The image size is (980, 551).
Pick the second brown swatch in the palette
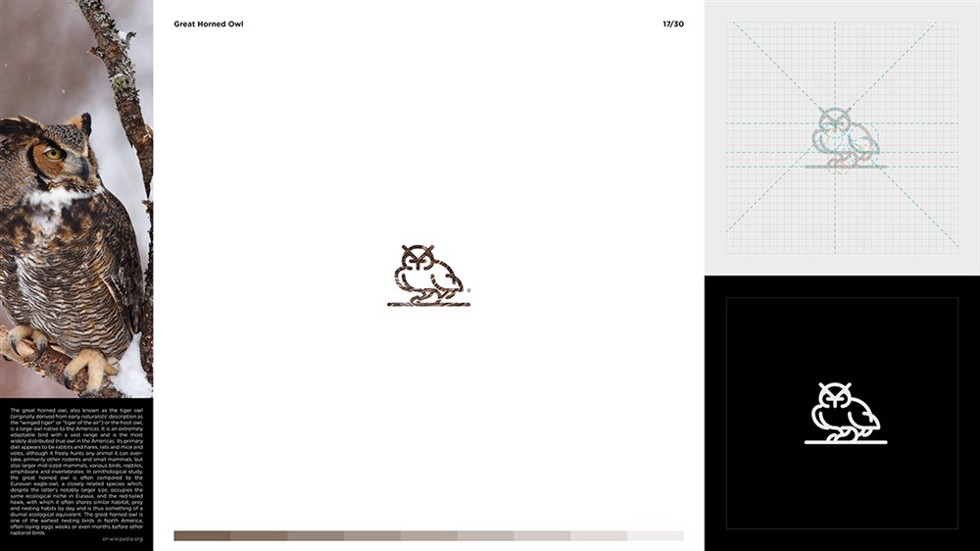pos(259,536)
